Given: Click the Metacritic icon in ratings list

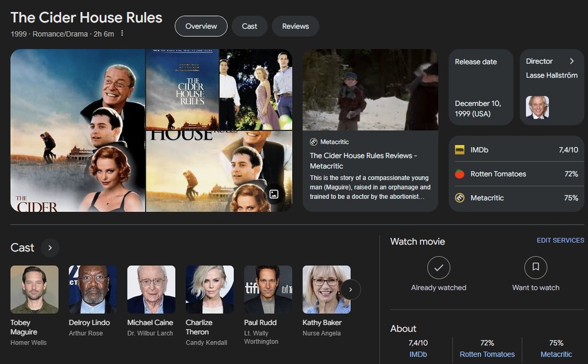Looking at the screenshot, I should pyautogui.click(x=460, y=198).
